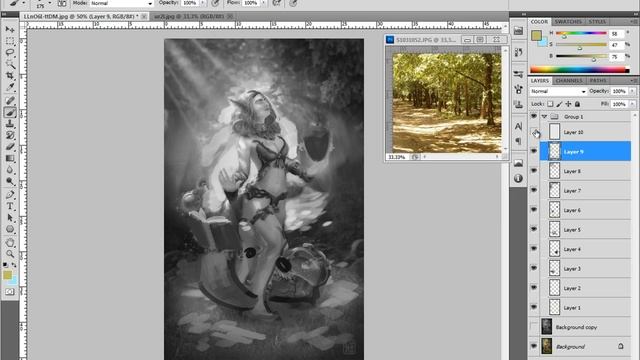
Task: Select the Type tool
Action: (x=10, y=206)
